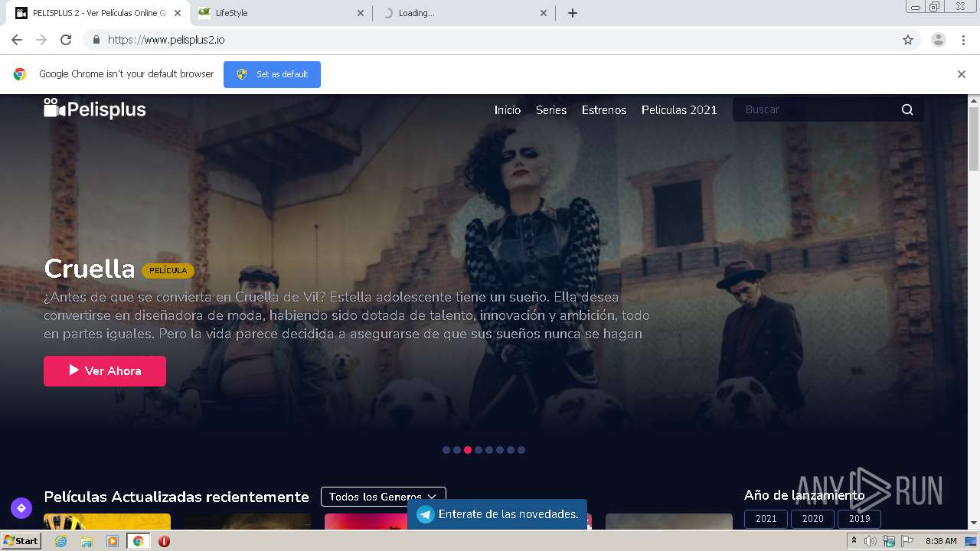Go to Inicio menu item
Image resolution: width=980 pixels, height=551 pixels.
click(508, 110)
